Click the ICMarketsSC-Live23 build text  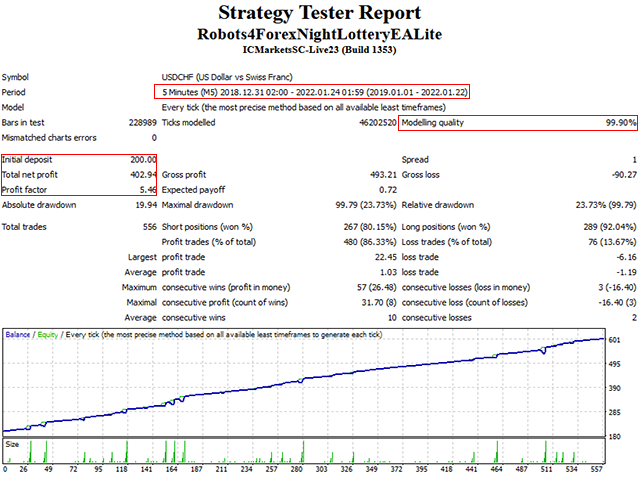click(319, 49)
